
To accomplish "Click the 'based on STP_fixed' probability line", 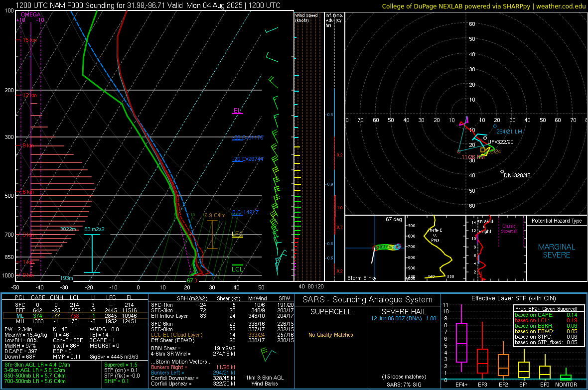I will point(546,342).
